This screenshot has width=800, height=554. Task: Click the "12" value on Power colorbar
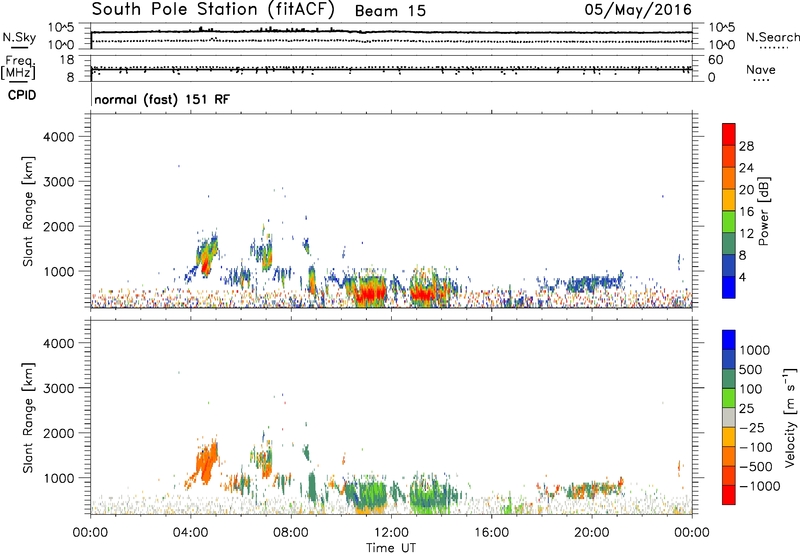click(746, 234)
